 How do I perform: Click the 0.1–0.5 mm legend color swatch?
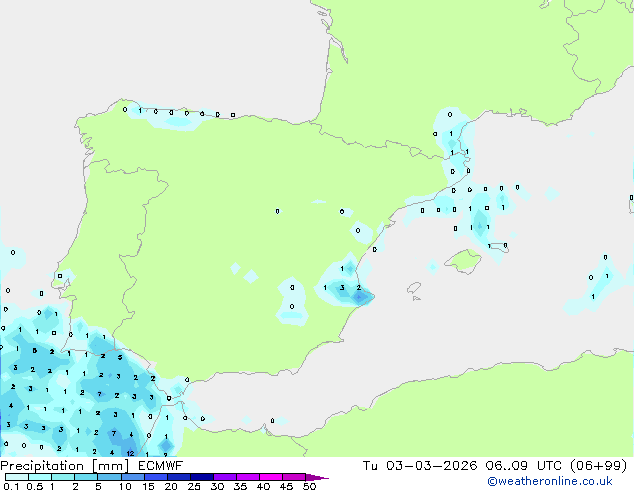[17, 477]
